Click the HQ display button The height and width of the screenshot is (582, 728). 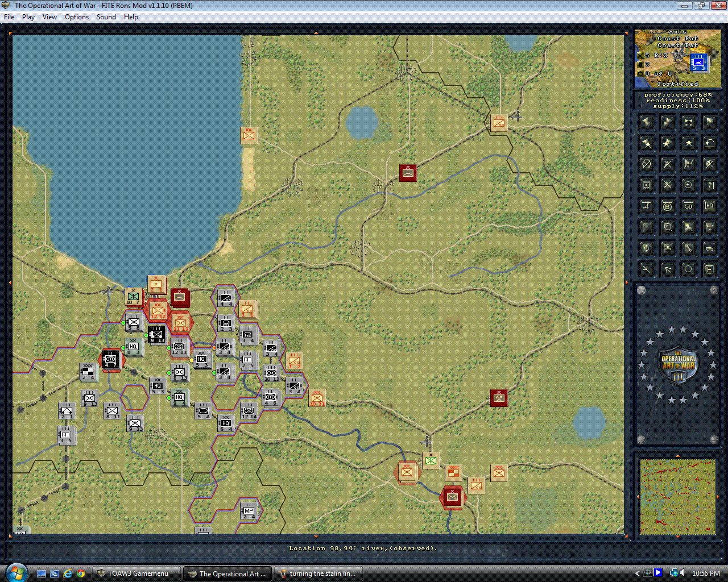point(709,206)
